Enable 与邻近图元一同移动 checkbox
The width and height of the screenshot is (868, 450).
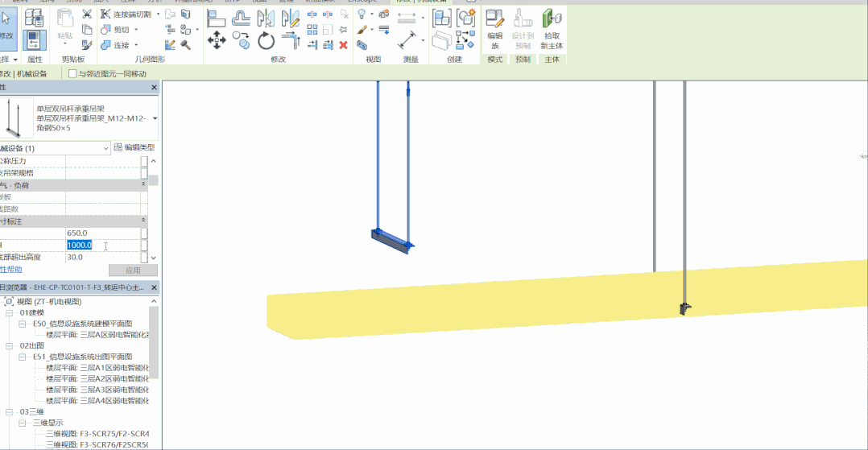[72, 73]
